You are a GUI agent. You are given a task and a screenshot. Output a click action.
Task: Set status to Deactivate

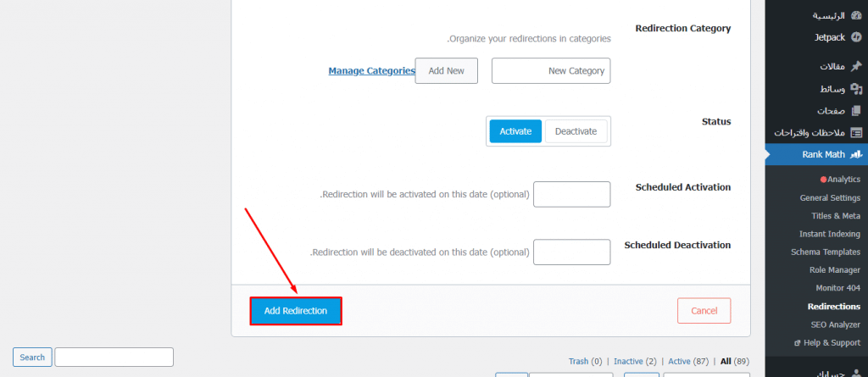[576, 132]
